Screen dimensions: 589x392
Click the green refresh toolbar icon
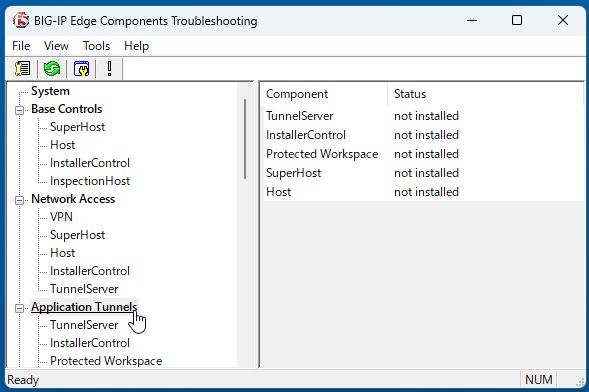(x=52, y=69)
